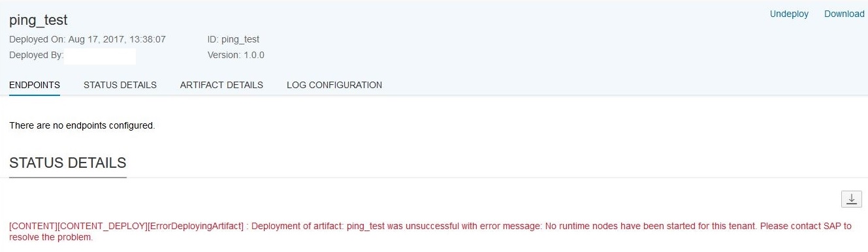Open the ARTIFACT DETAILS tab
This screenshot has width=868, height=252.
221,85
